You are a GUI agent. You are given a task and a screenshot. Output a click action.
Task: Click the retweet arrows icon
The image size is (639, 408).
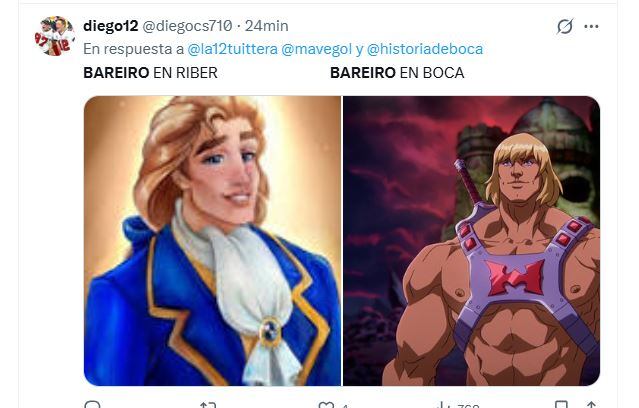208,405
